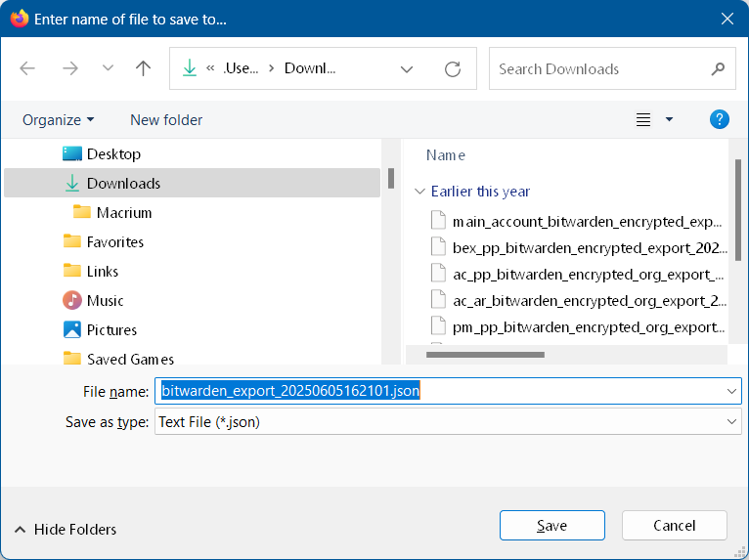Click the Downl... breadcrumb segment
Viewport: 749px width, 560px height.
click(310, 68)
